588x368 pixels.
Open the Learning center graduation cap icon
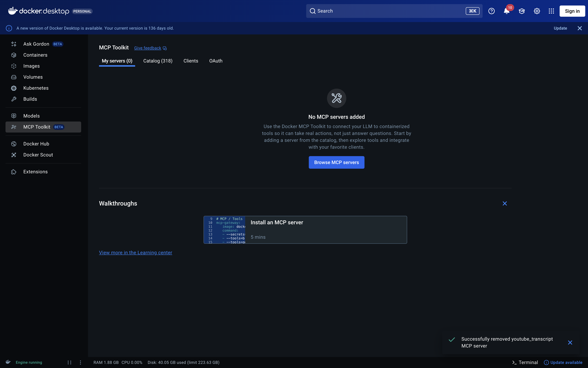(522, 11)
